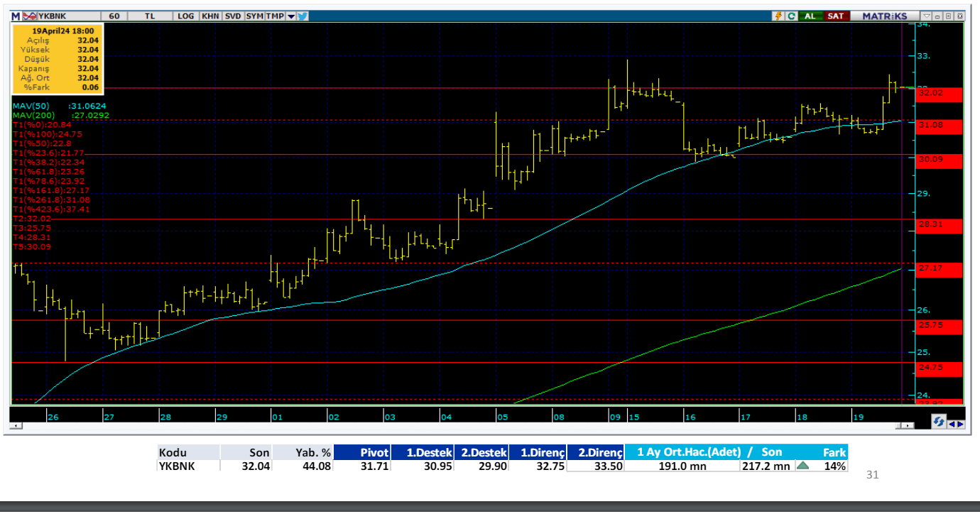Select the TL currency box
The width and height of the screenshot is (980, 514).
pyautogui.click(x=149, y=16)
